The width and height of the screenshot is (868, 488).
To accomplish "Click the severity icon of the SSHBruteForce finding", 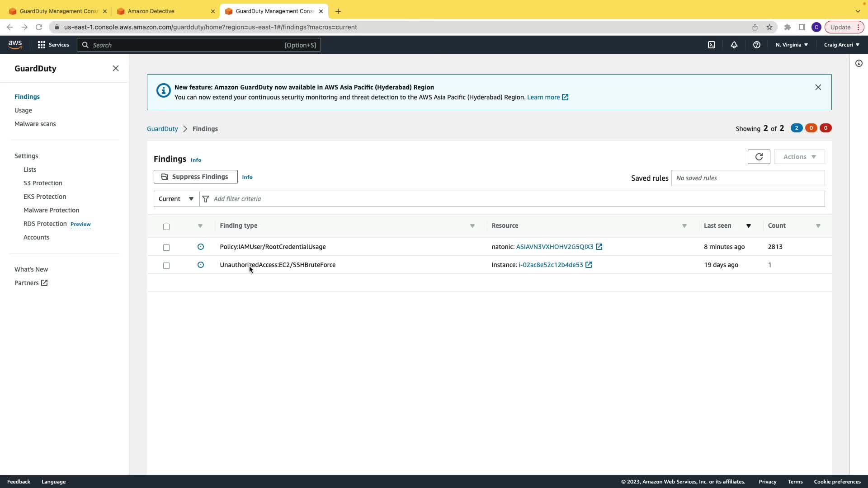I will 201,265.
